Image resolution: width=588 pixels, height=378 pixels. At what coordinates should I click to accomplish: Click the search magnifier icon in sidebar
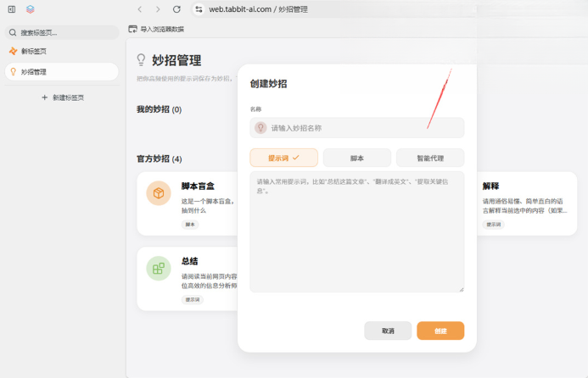pyautogui.click(x=13, y=32)
